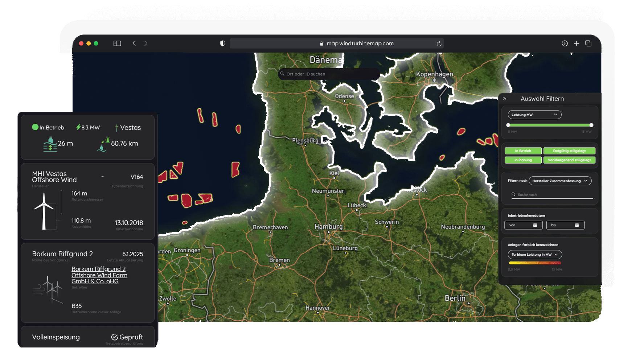Collapse the Auswahl Filtern panel
The width and height of the screenshot is (644, 354).
pyautogui.click(x=504, y=99)
